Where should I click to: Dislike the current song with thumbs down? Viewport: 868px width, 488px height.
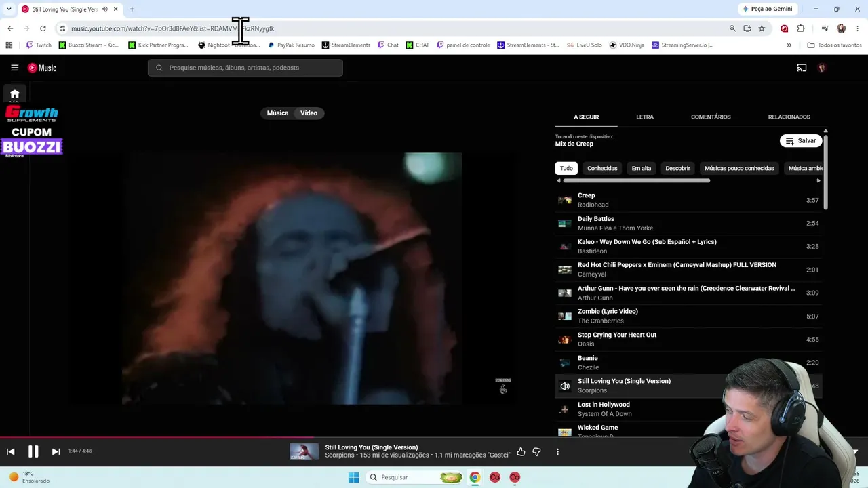coord(536,451)
